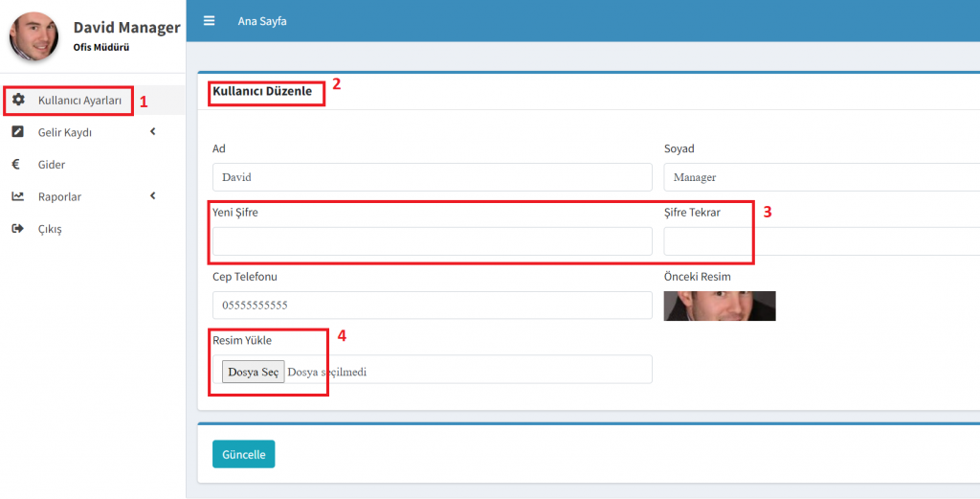Click the Gelir Kaydı edit icon
This screenshot has width=980, height=499.
click(17, 132)
